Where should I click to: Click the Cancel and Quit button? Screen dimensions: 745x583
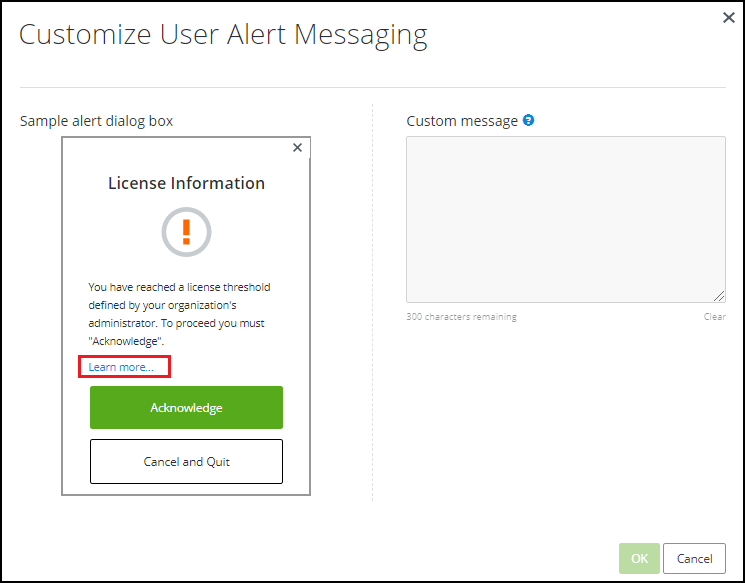click(x=186, y=461)
